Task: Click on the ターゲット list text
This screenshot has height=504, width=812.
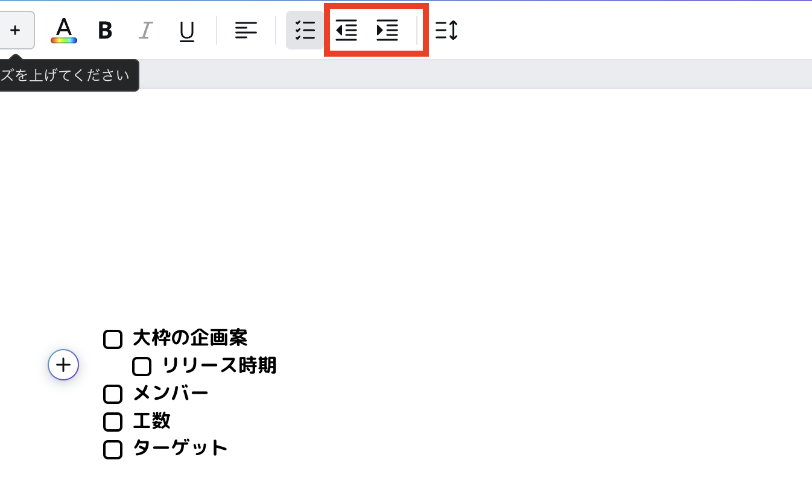Action: point(180,448)
